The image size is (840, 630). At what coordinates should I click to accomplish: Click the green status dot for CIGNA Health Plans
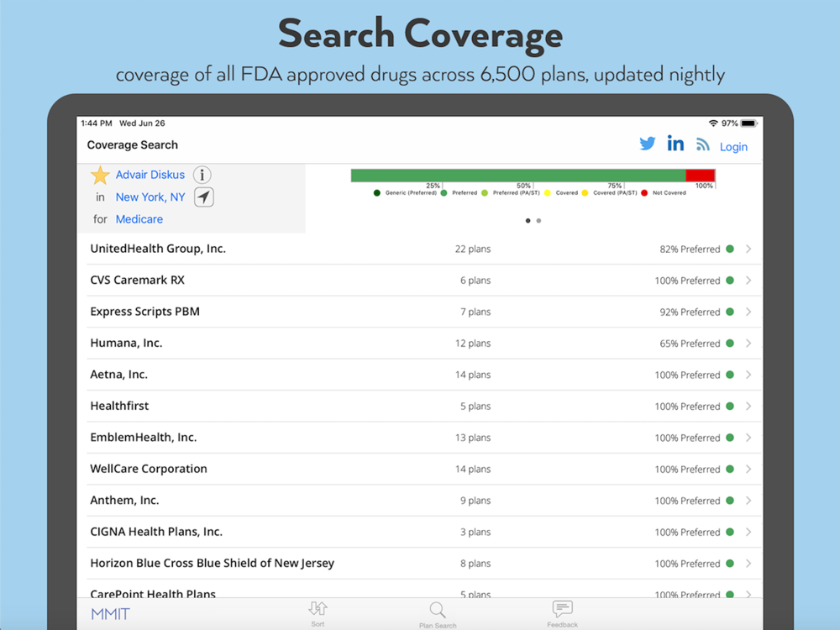[x=730, y=532]
